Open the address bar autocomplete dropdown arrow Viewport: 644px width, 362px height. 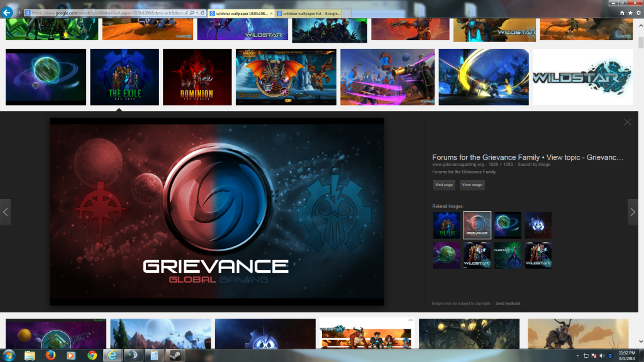click(197, 13)
